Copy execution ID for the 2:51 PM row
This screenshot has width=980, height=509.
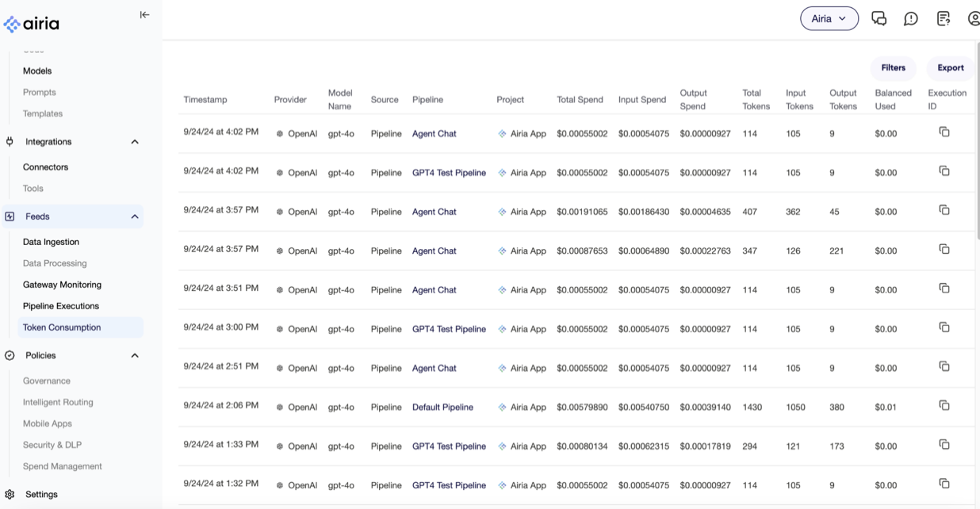coord(944,366)
